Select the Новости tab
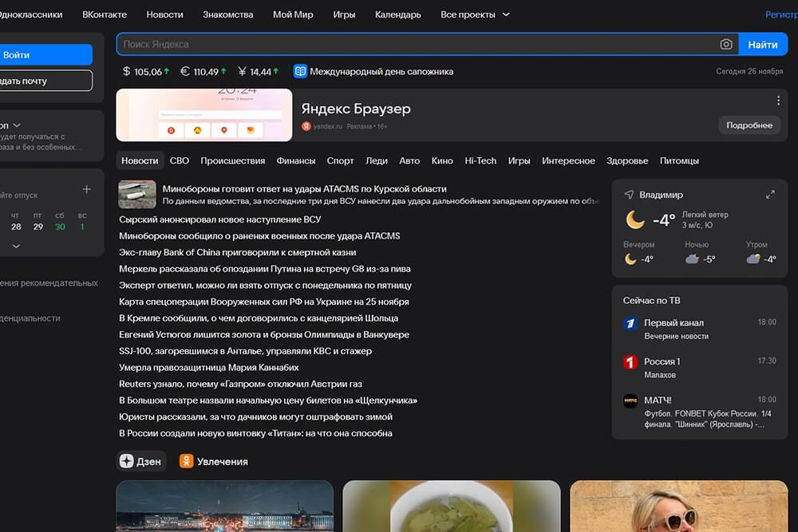This screenshot has height=532, width=798. pos(140,161)
